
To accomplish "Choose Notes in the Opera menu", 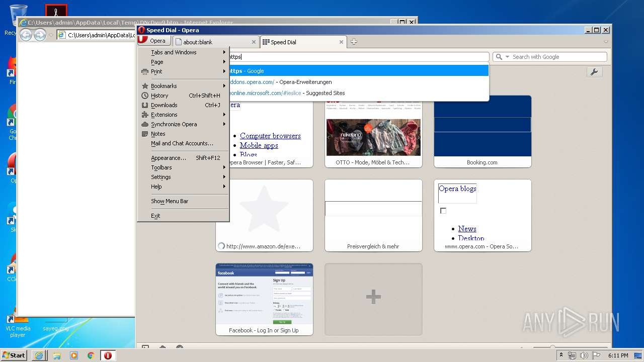I will click(x=184, y=134).
